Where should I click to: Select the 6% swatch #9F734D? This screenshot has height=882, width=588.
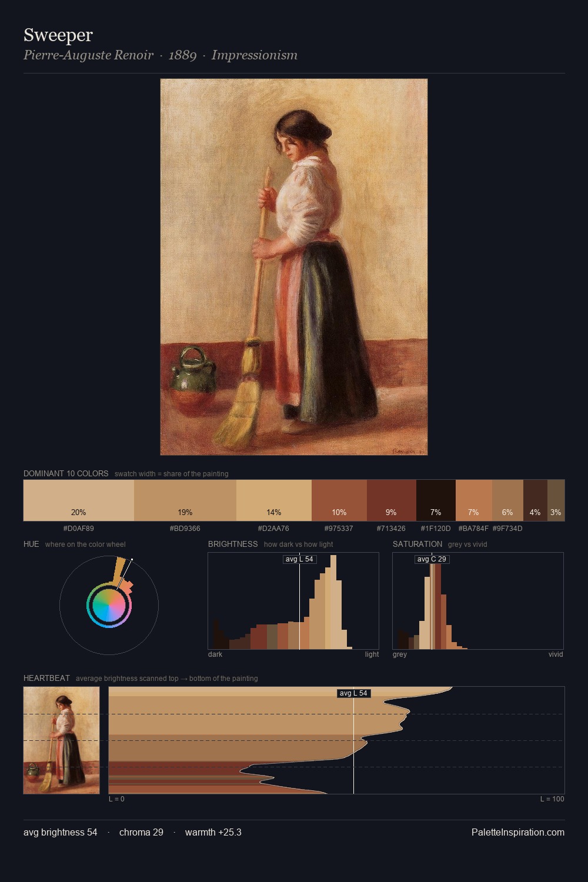point(507,500)
